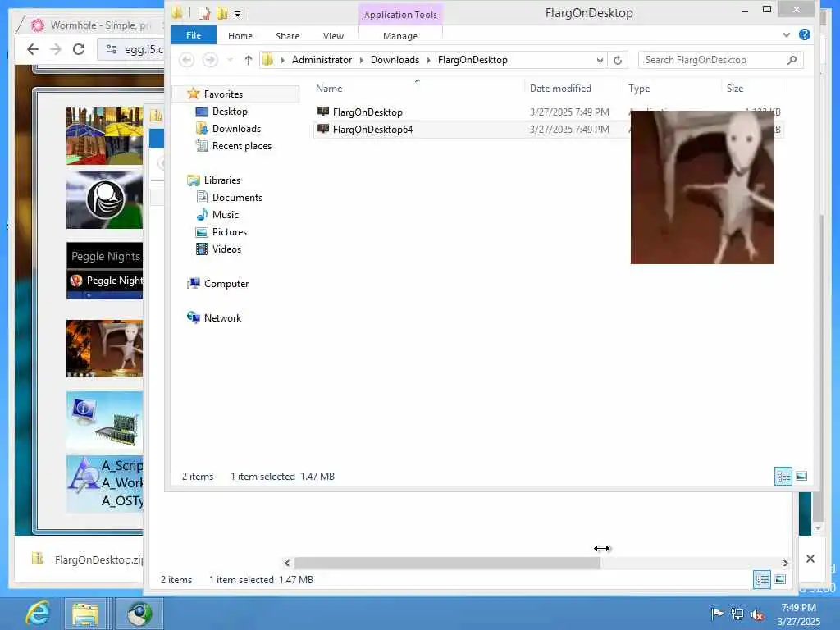Dismiss the browser download bar
The image size is (840, 630).
[810, 559]
